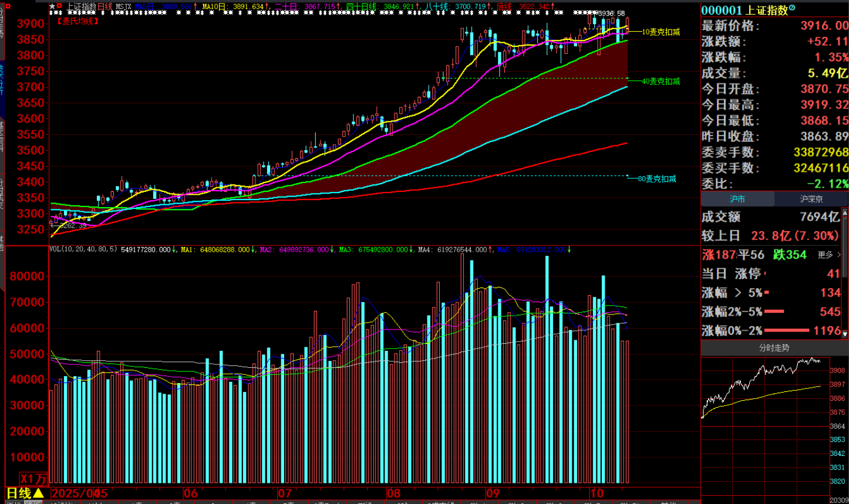Screen dimensions: 849x504
Task: Open the 日线 period selector
Action: (25, 493)
